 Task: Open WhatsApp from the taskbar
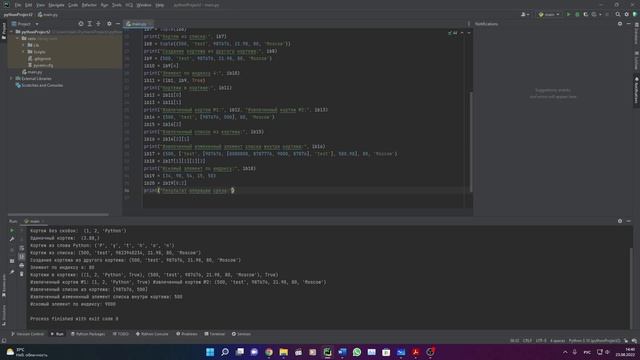[x=357, y=352]
